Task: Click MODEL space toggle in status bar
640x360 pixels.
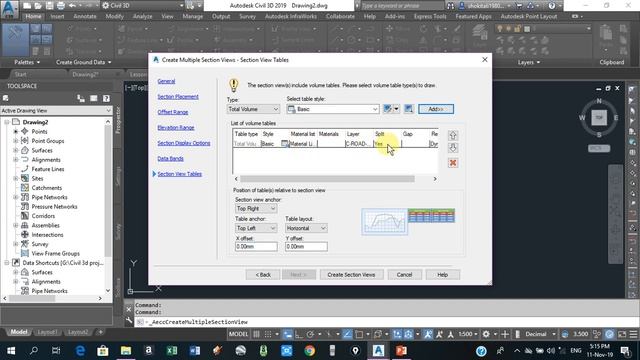Action: tap(238, 334)
